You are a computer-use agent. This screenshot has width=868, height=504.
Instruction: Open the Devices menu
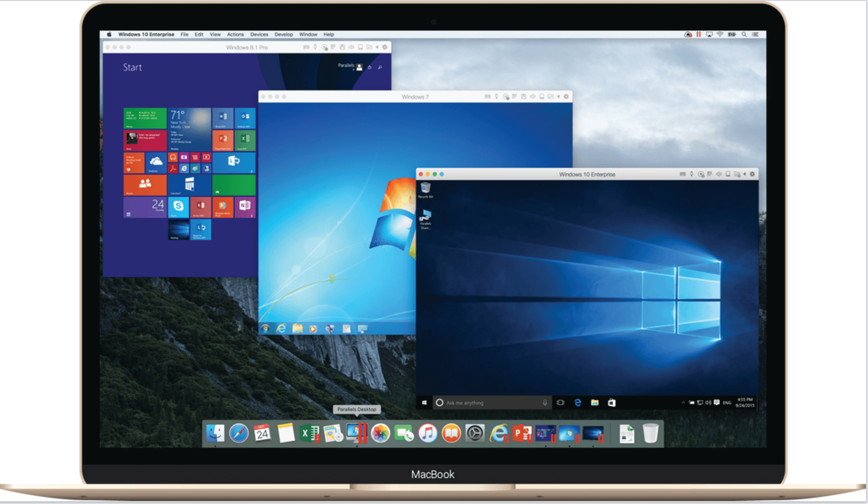point(259,35)
